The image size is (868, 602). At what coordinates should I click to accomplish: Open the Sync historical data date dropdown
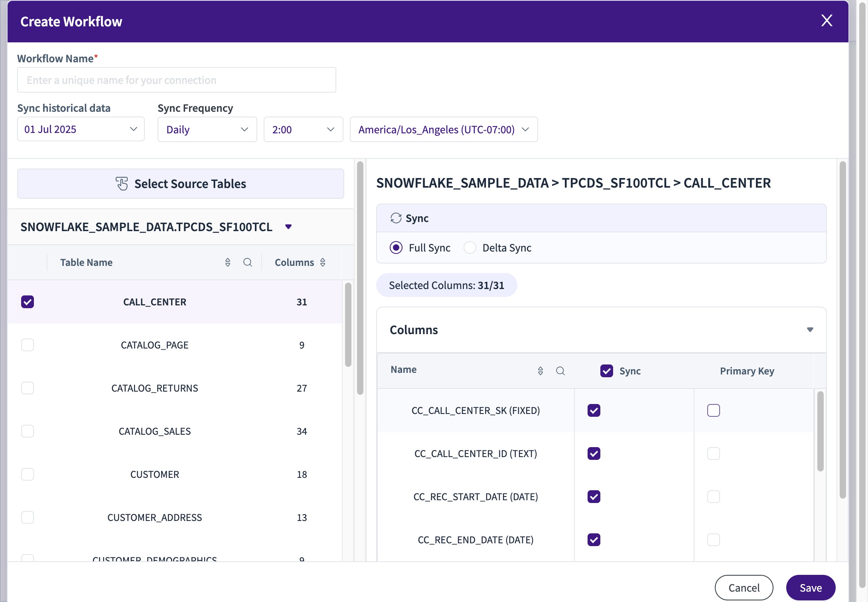tap(81, 129)
